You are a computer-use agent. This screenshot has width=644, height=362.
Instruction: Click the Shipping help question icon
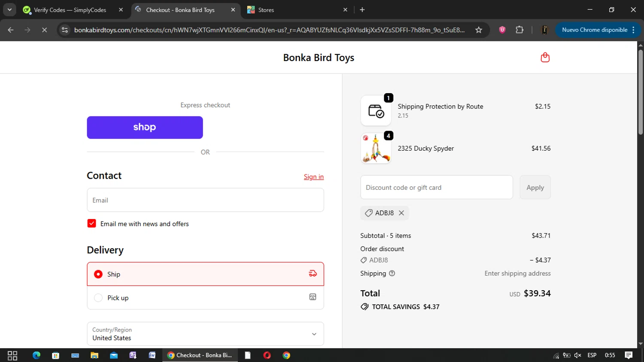(392, 274)
